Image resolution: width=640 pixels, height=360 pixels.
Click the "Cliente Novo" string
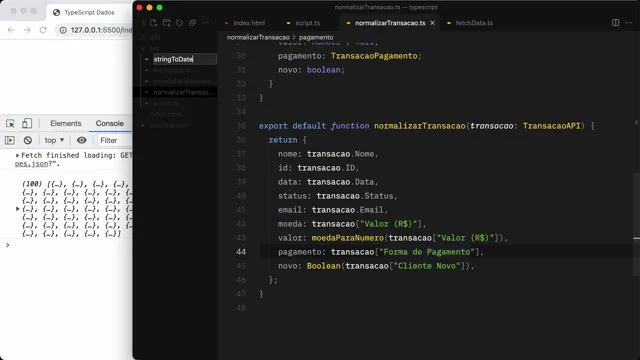pos(427,266)
